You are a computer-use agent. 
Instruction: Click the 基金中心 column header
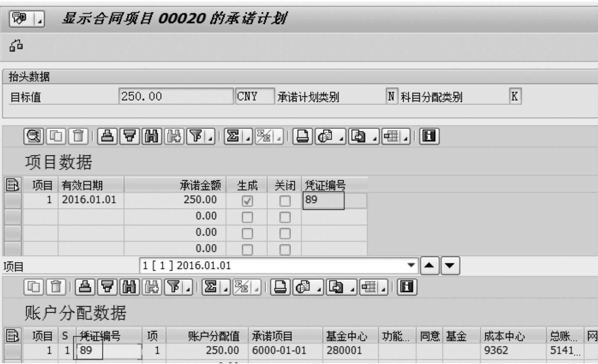tap(350, 336)
